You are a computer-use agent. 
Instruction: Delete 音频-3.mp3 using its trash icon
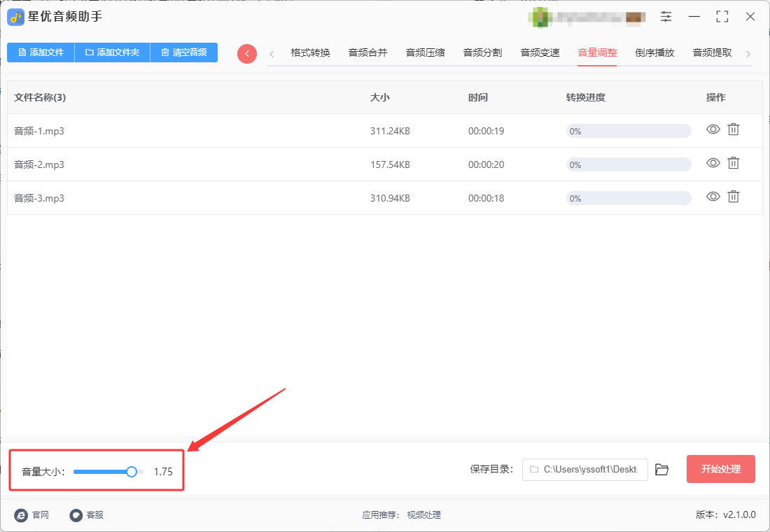[733, 197]
